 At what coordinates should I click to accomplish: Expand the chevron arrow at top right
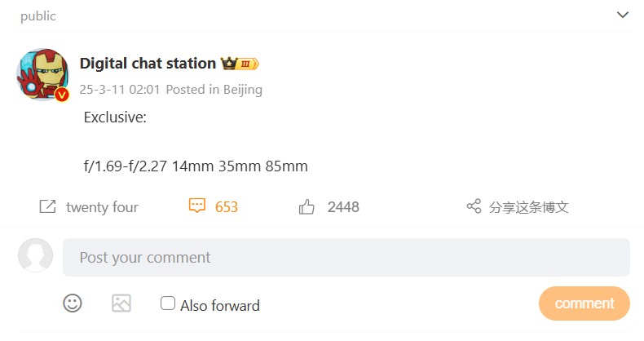[x=623, y=15]
